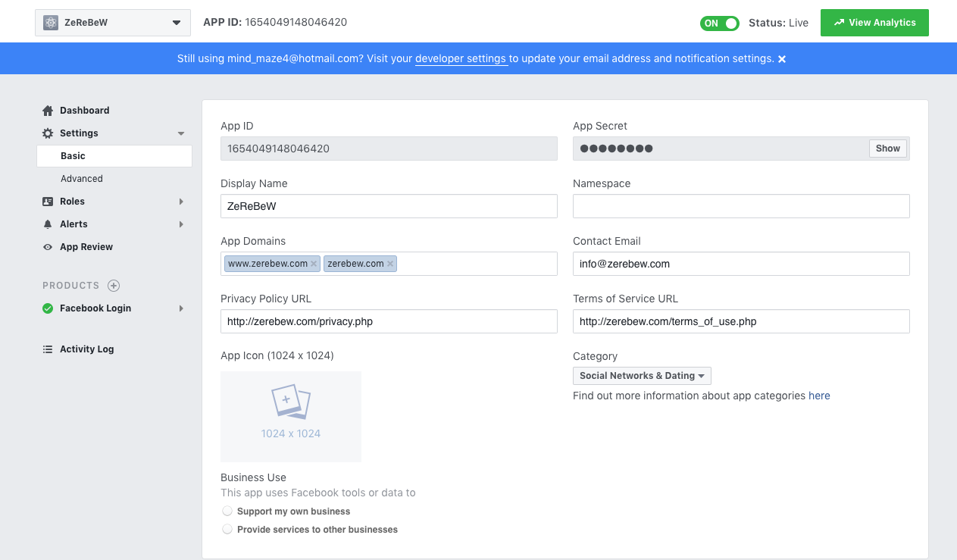Click the Alerts bell icon
The image size is (957, 560).
tap(48, 224)
